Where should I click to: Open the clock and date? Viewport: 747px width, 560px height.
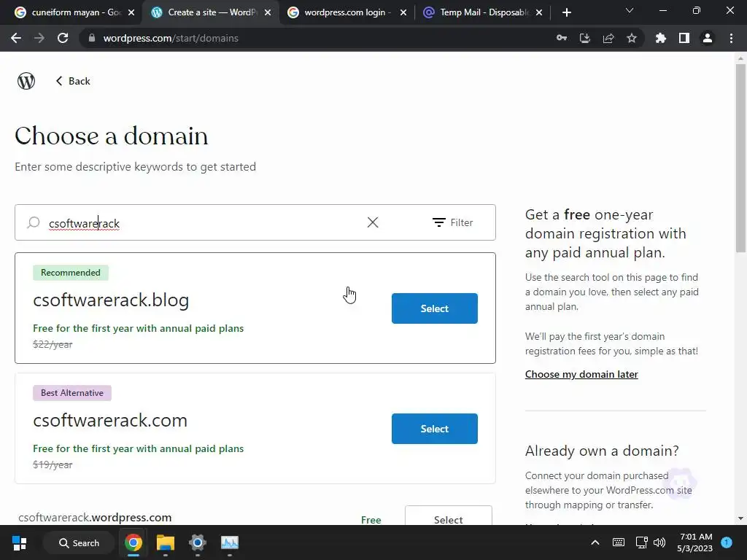point(694,542)
